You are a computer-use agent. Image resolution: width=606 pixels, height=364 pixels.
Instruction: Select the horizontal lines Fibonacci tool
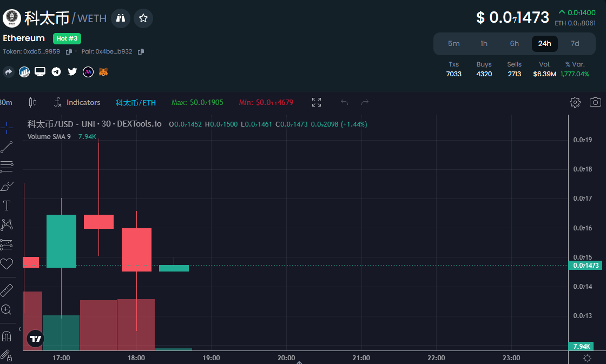click(x=6, y=167)
